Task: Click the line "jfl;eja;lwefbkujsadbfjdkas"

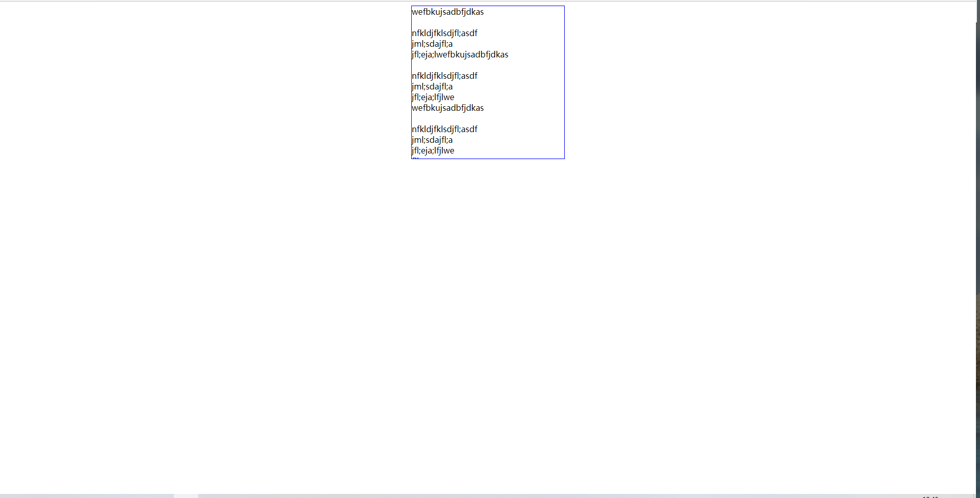Action: [x=460, y=54]
